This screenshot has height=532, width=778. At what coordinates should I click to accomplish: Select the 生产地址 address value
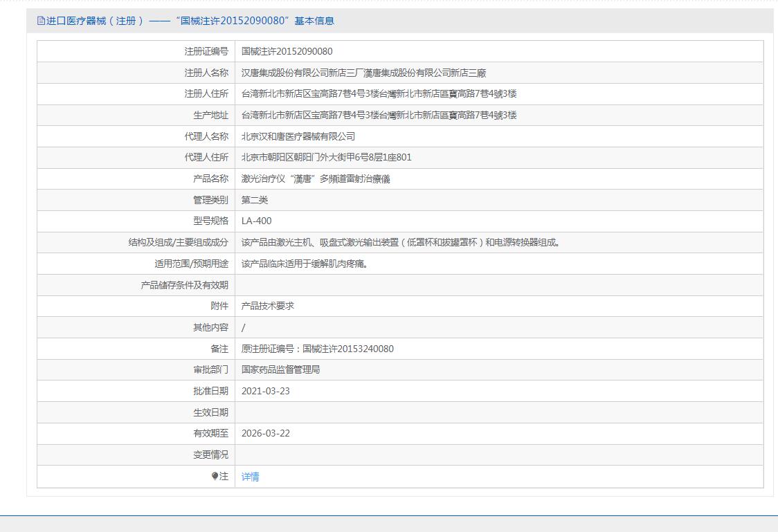(379, 115)
